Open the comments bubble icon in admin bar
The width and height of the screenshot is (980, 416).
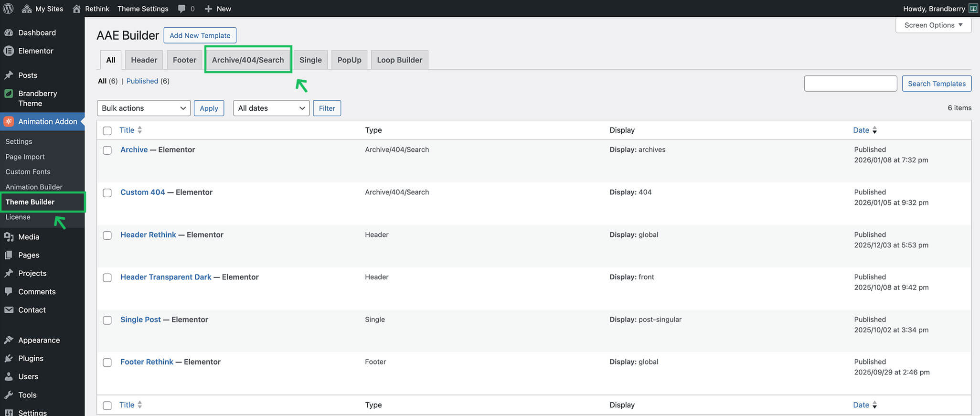point(181,9)
